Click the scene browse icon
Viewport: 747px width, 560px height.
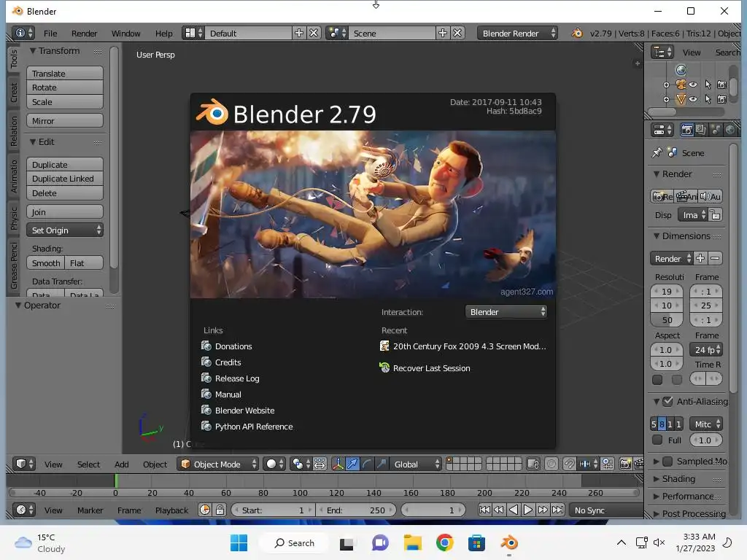pyautogui.click(x=337, y=34)
